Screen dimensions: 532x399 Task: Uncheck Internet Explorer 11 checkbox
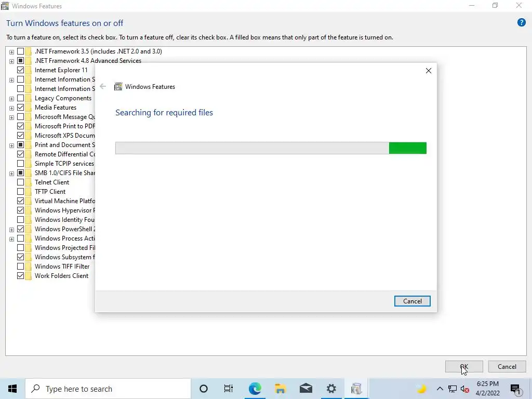[20, 70]
